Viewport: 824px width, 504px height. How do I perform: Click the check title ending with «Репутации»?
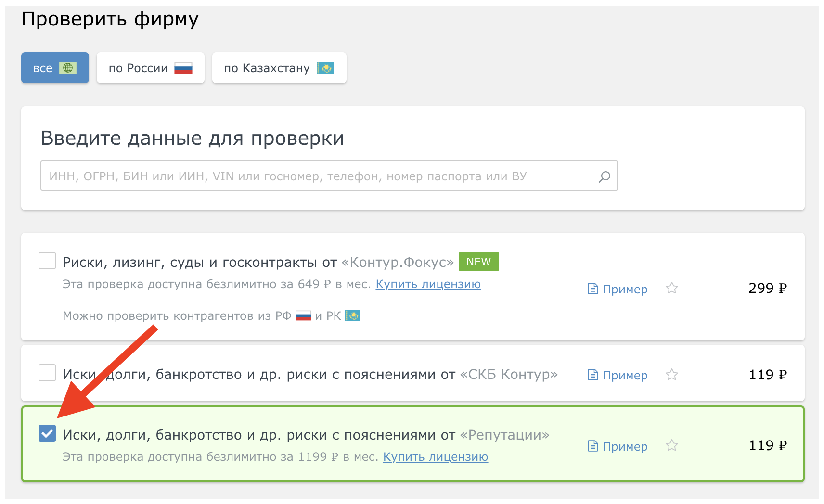(306, 435)
